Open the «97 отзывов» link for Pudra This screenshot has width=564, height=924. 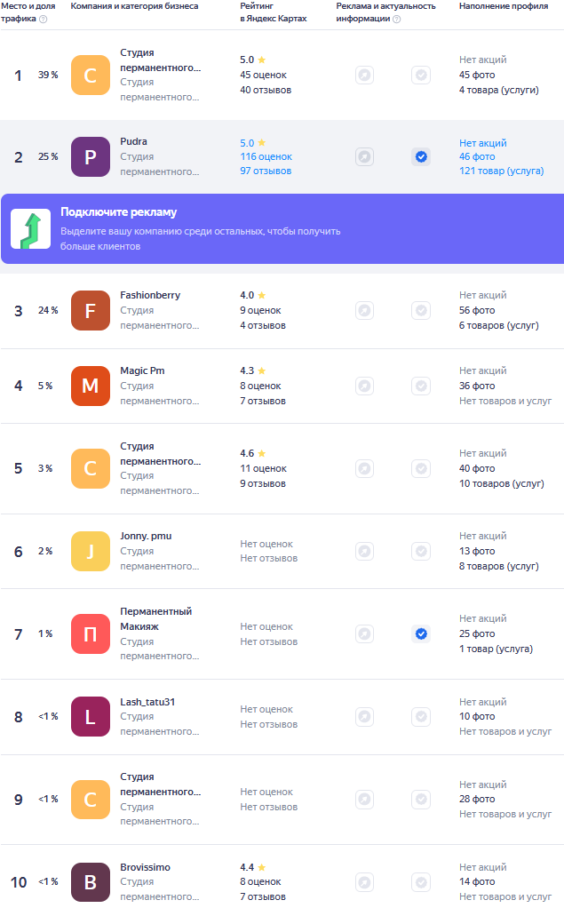266,171
